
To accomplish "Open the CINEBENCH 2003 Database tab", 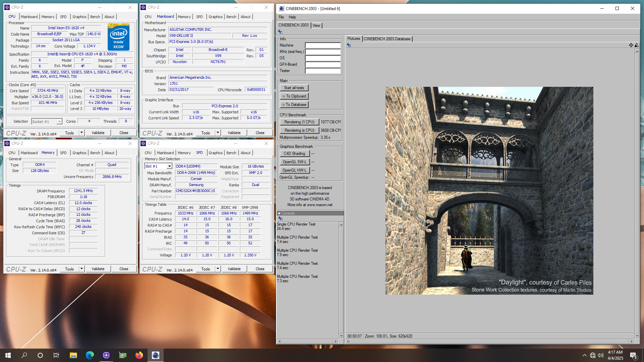I will pos(387,39).
